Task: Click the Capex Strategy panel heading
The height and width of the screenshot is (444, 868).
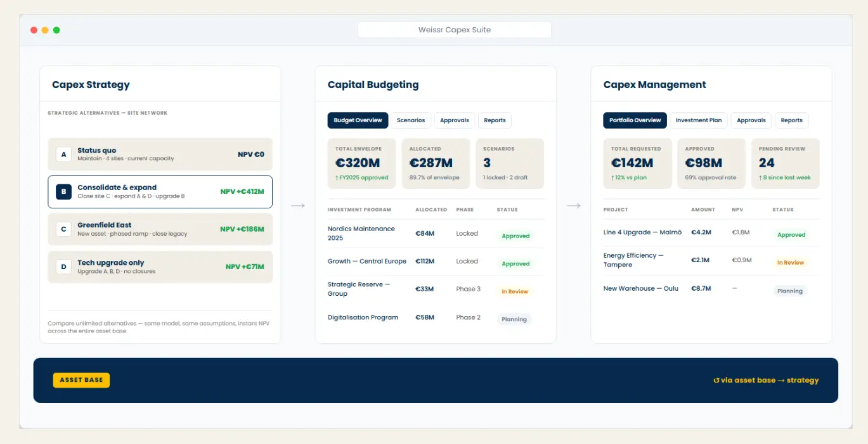Action: (x=91, y=85)
